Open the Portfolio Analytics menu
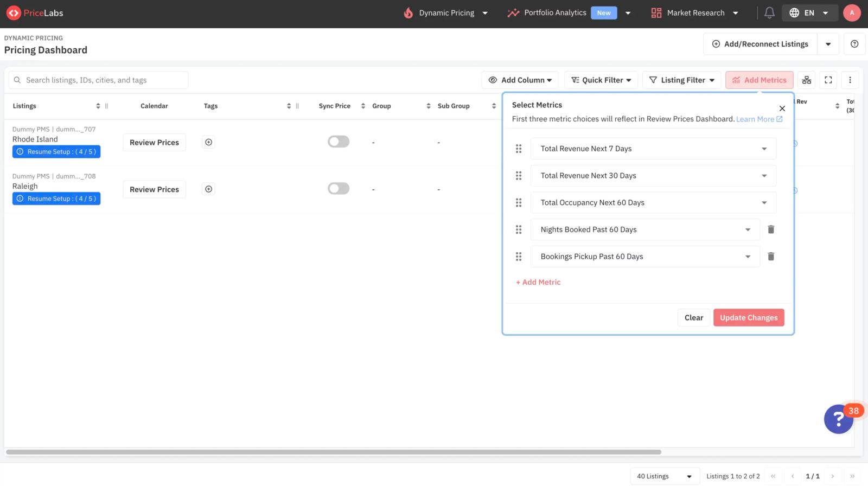The width and height of the screenshot is (868, 486). click(x=569, y=13)
